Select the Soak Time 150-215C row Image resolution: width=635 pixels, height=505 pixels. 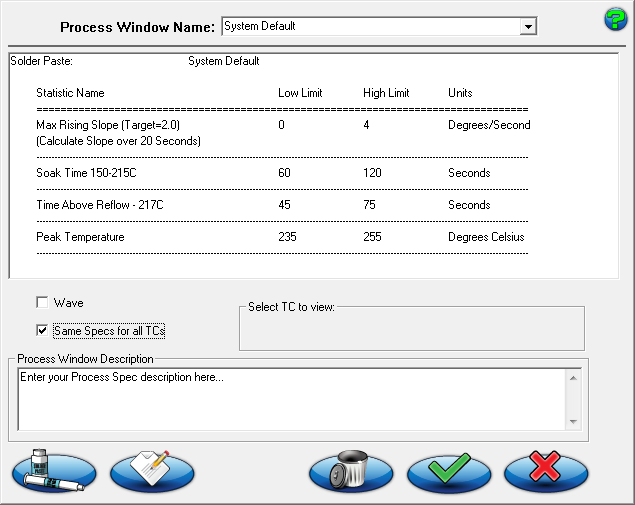point(87,173)
